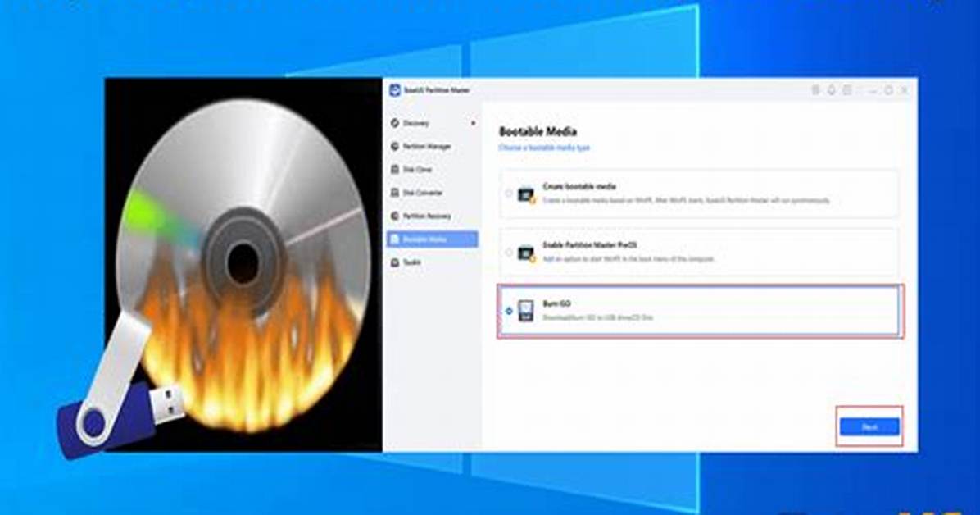Close the Partition Master window
Image resolution: width=980 pixels, height=515 pixels.
pos(904,91)
